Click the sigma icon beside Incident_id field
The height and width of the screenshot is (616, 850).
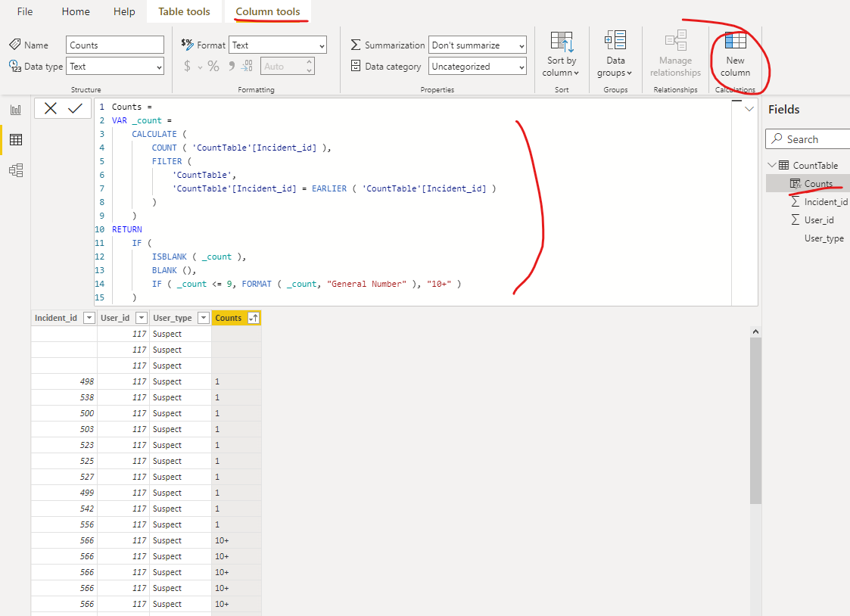pyautogui.click(x=796, y=201)
